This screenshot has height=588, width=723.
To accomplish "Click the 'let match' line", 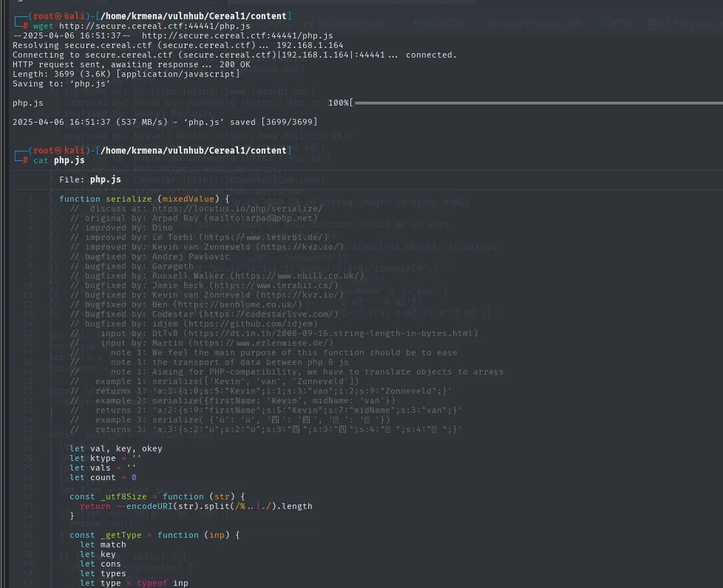I will click(103, 545).
